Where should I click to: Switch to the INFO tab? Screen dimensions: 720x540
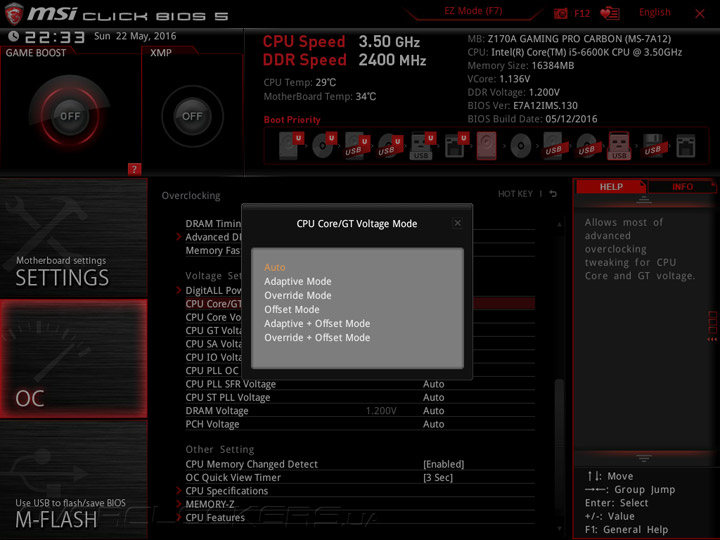point(682,186)
